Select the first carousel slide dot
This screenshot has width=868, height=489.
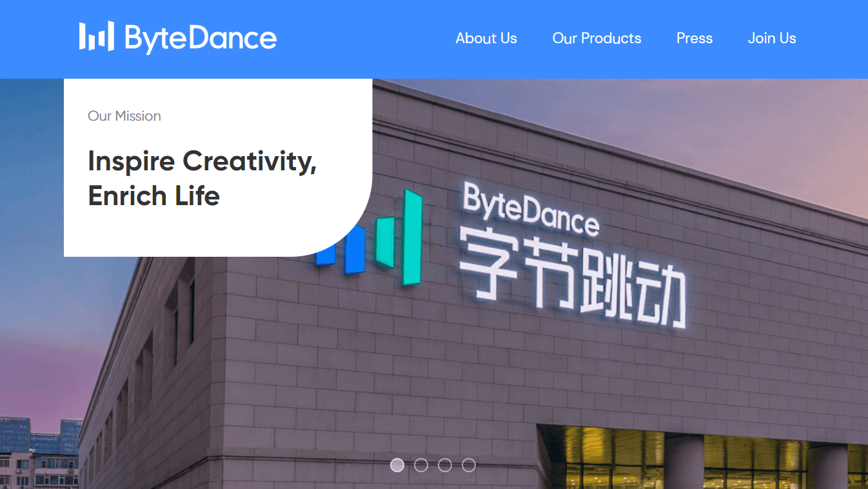397,465
